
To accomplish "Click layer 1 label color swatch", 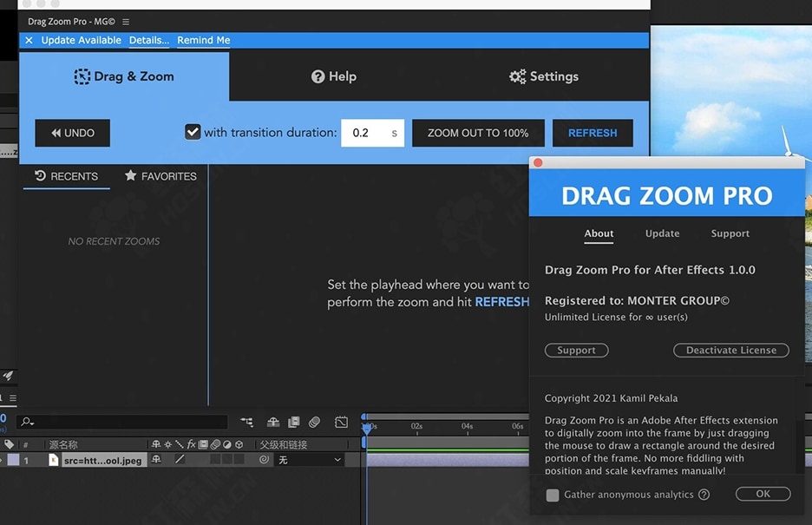I will coord(13,460).
